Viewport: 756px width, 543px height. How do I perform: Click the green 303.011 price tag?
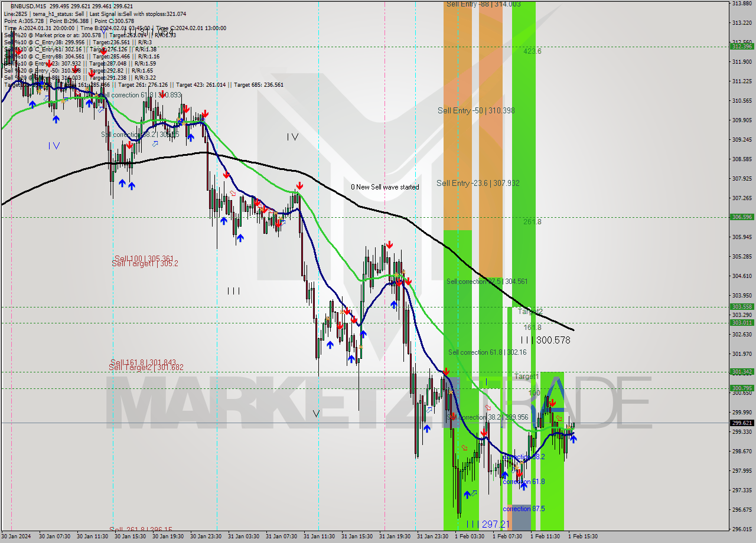pyautogui.click(x=741, y=322)
